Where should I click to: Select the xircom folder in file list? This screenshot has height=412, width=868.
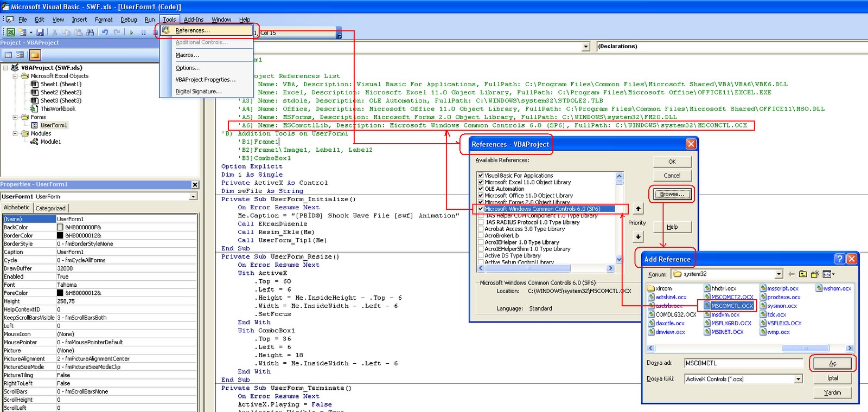pos(660,288)
